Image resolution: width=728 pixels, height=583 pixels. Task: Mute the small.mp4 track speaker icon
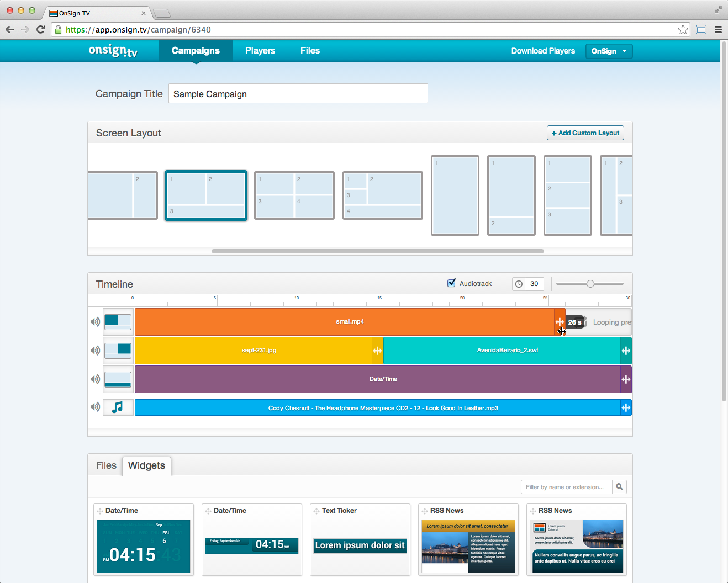[x=95, y=322]
